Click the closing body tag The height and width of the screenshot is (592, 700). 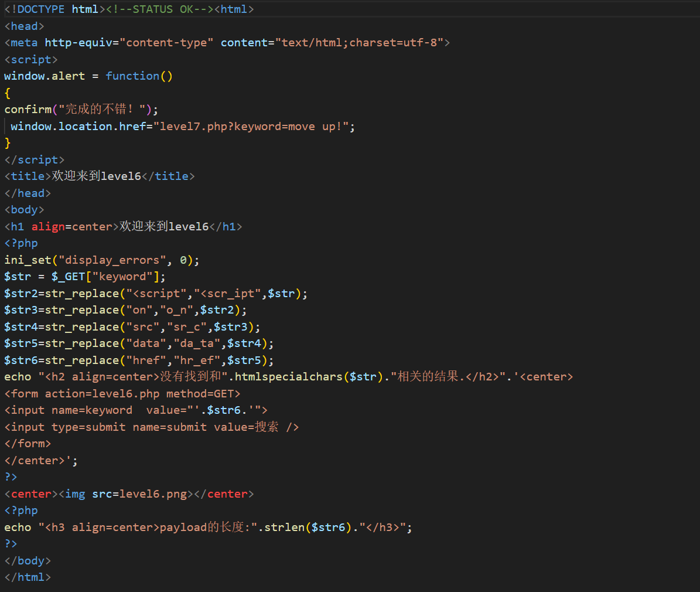coord(28,561)
